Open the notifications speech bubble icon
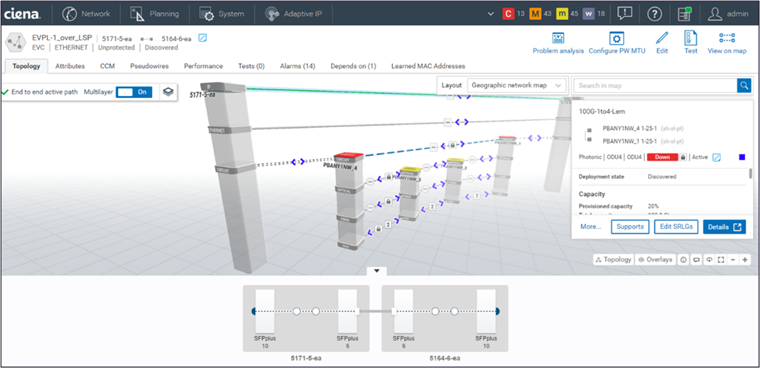The width and height of the screenshot is (760, 368). [625, 14]
